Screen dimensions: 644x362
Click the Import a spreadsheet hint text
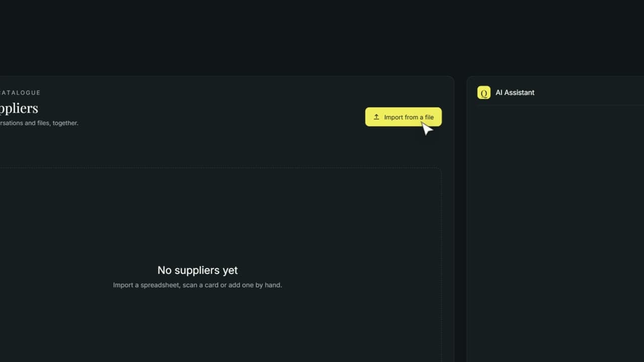pos(198,285)
